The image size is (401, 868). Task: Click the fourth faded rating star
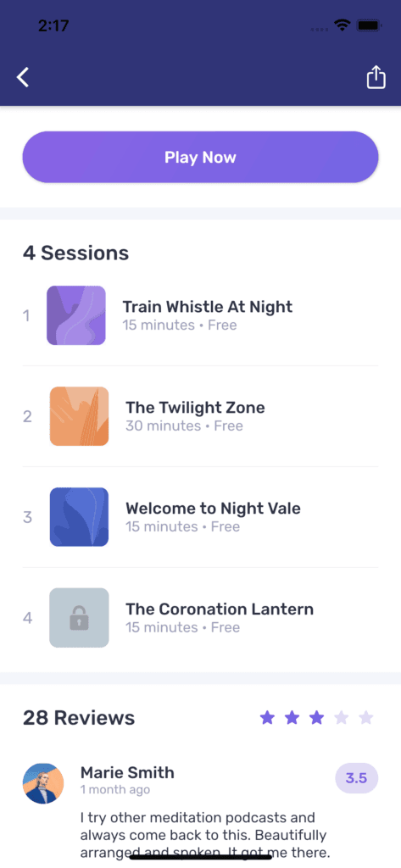[x=341, y=718]
